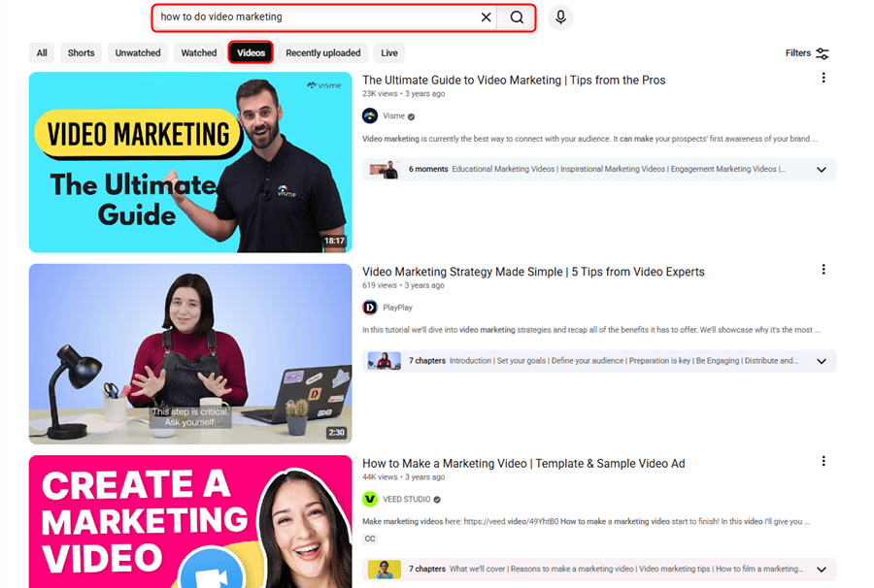Click the VEED STUDIO verified checkmark badge
The height and width of the screenshot is (588, 874).
coord(437,500)
